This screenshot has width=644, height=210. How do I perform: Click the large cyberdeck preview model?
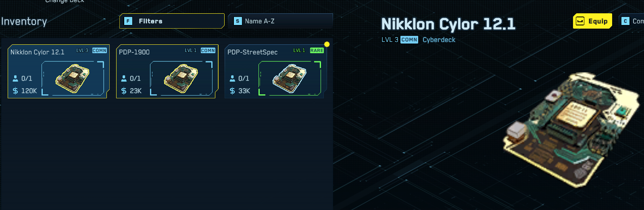click(x=571, y=129)
